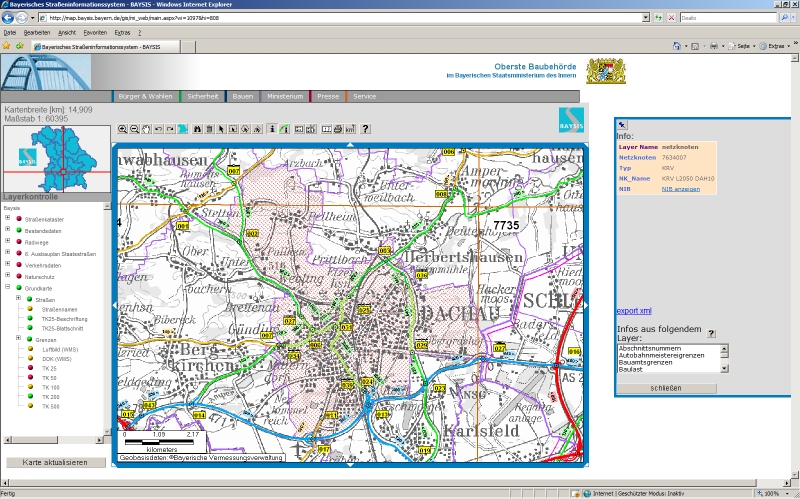Open the Favoriten browser menu
This screenshot has width=800, height=500.
pyautogui.click(x=95, y=32)
